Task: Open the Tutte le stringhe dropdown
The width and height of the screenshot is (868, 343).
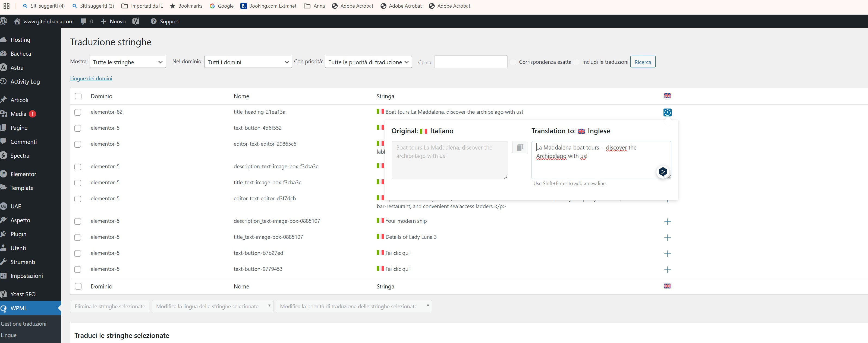Action: [x=128, y=62]
